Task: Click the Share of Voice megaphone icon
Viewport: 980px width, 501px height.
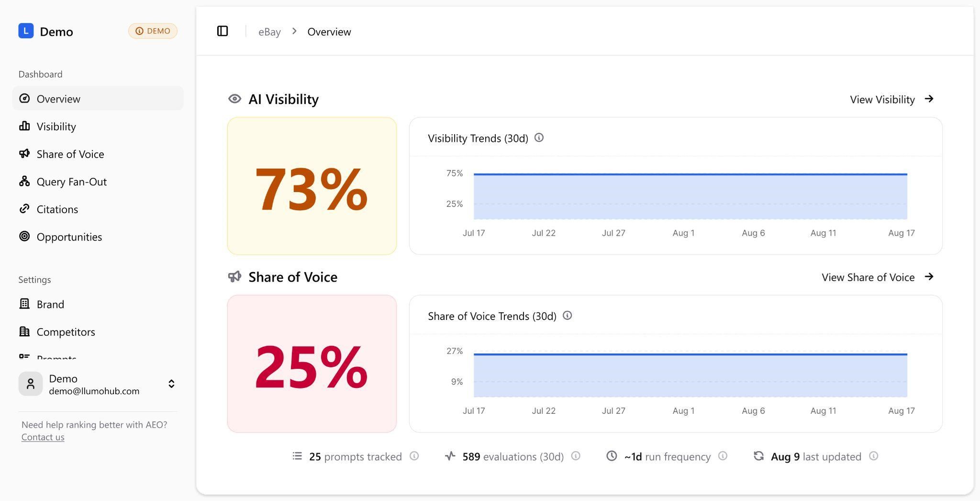Action: (x=24, y=153)
